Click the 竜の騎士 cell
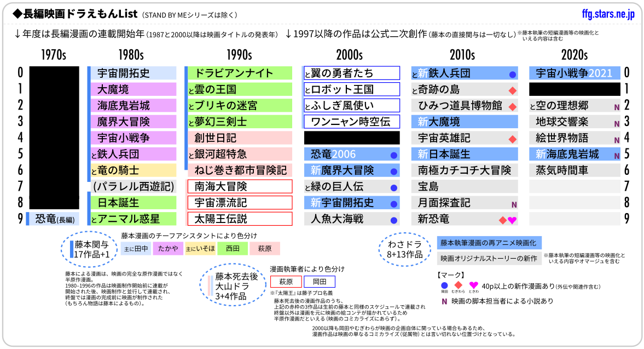Image resolution: width=644 pixels, height=349 pixels. click(134, 170)
